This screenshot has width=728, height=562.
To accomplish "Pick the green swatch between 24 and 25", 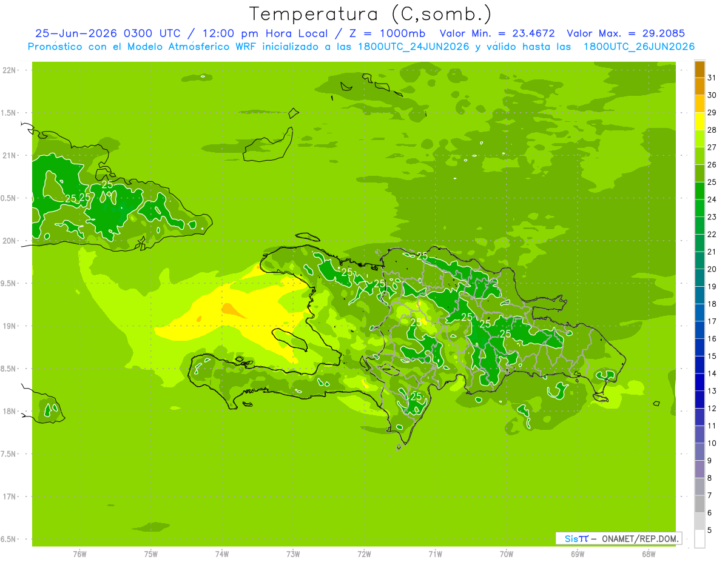I will coord(699,190).
